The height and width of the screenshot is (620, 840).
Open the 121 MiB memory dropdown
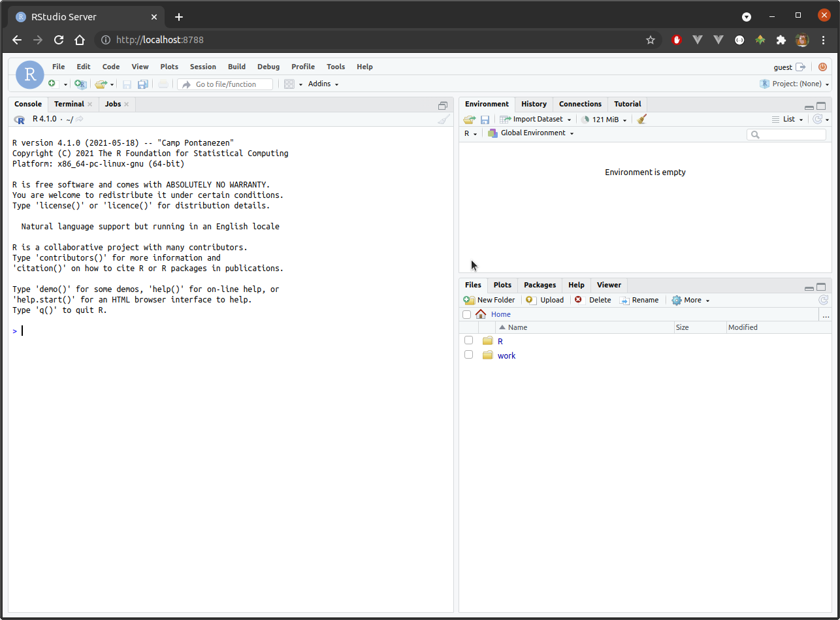(604, 119)
